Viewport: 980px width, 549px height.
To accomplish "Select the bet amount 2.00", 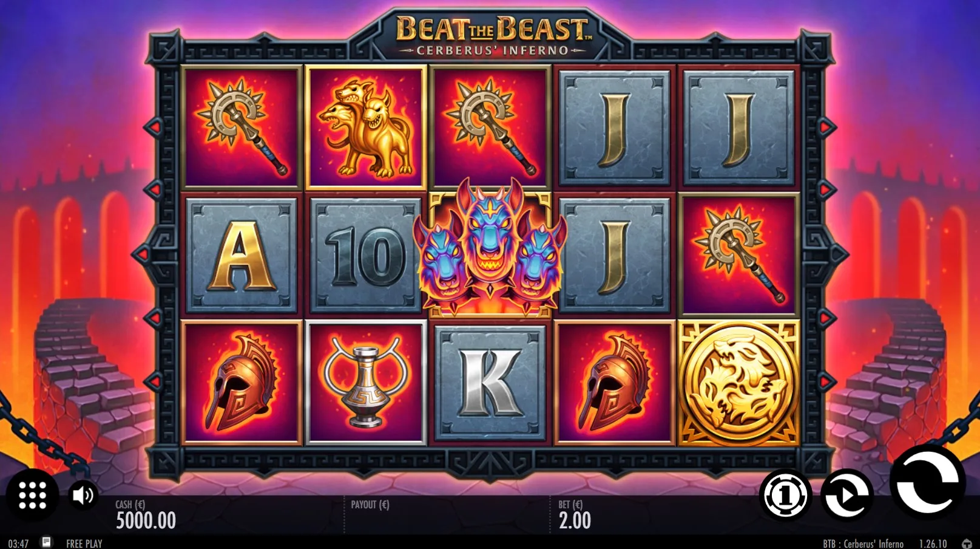I will [x=574, y=520].
